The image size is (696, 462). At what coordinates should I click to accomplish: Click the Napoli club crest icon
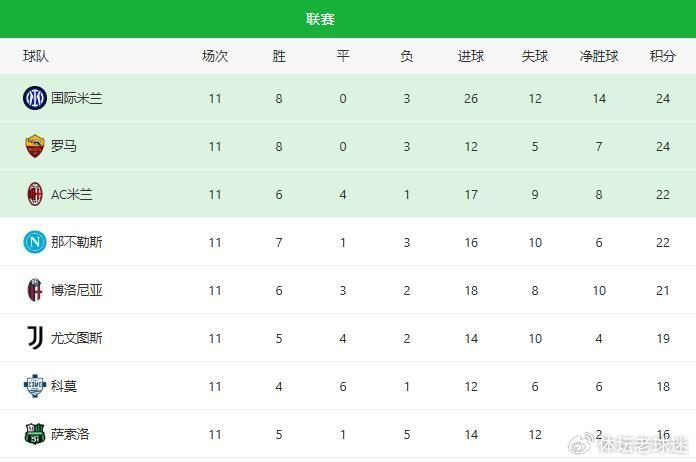click(35, 242)
